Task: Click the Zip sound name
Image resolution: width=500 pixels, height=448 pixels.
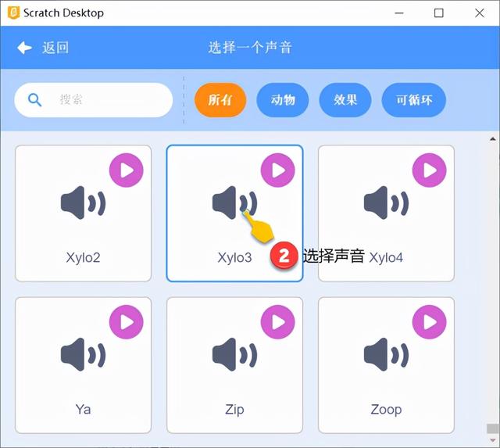Action: 234,410
